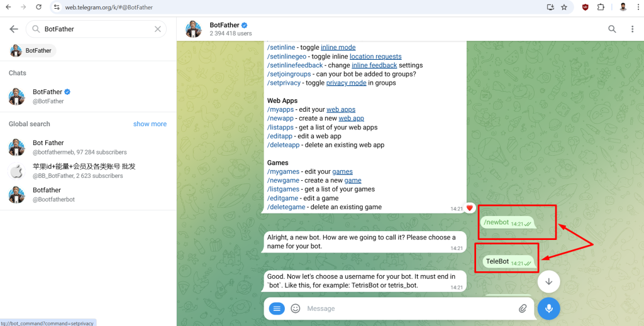Open the emoji picker
The height and width of the screenshot is (326, 644).
pyautogui.click(x=296, y=308)
